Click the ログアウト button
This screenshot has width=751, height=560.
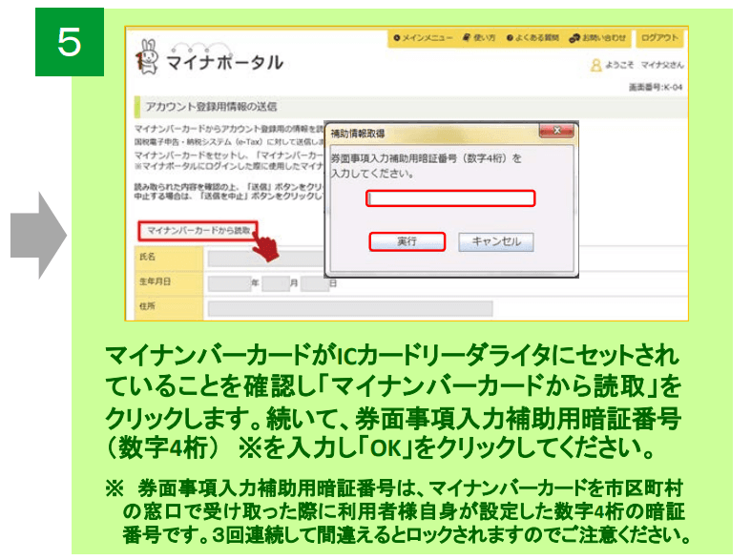pos(659,38)
